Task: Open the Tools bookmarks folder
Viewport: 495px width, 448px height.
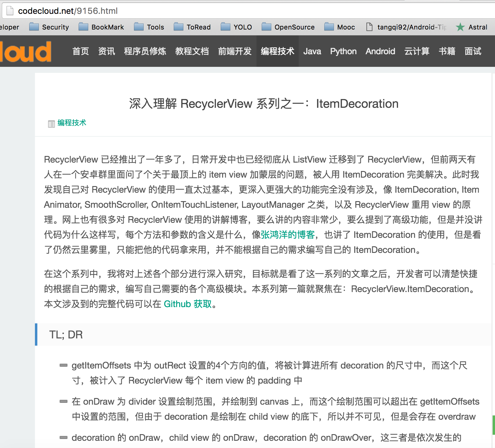Action: click(x=149, y=27)
